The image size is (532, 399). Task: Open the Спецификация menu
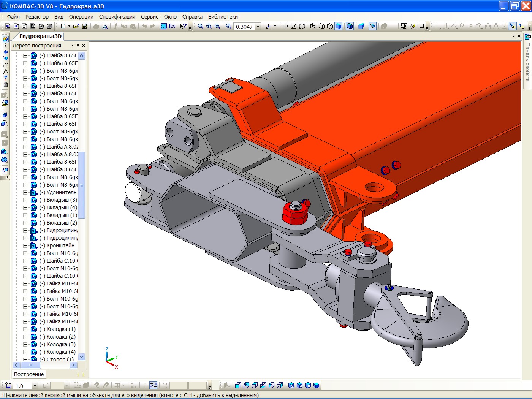click(x=117, y=17)
